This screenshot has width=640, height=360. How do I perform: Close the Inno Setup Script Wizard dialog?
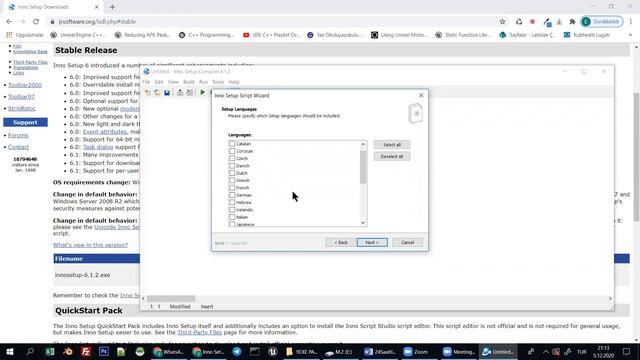[421, 95]
